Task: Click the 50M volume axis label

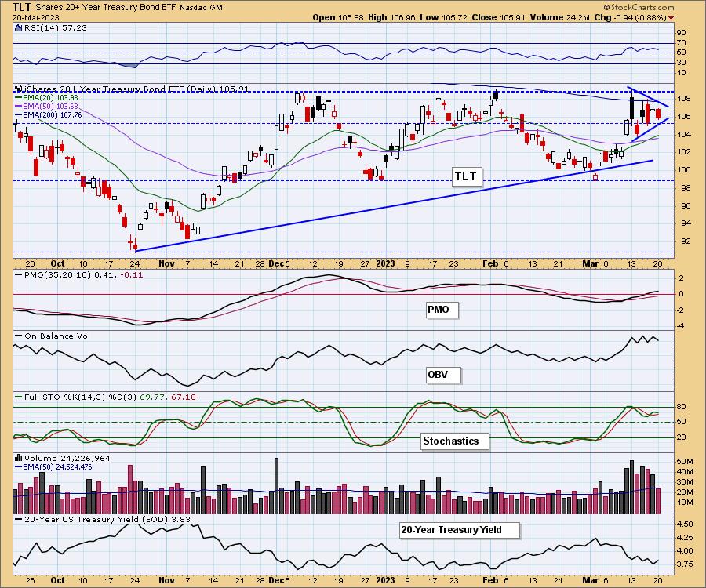Action: (x=684, y=462)
